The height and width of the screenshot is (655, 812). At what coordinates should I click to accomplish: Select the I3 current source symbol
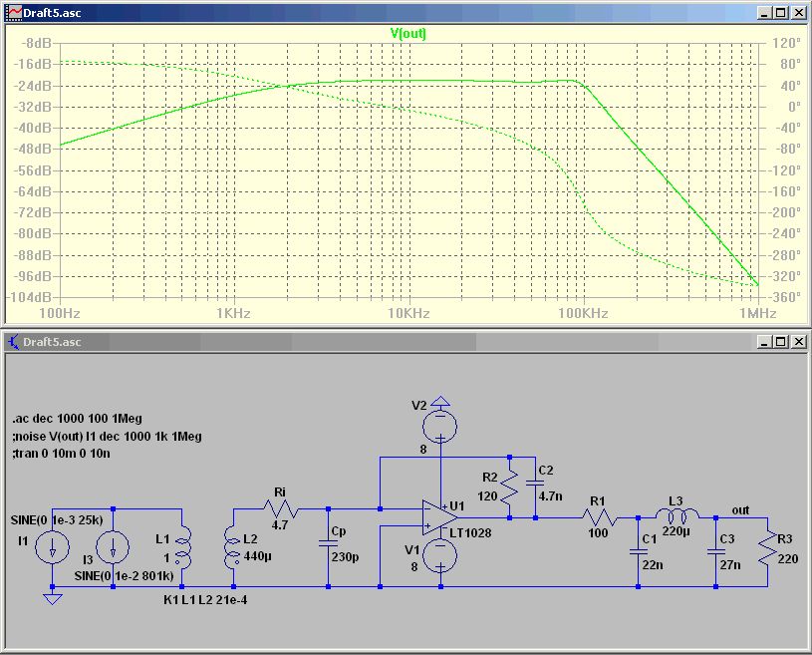(x=113, y=547)
